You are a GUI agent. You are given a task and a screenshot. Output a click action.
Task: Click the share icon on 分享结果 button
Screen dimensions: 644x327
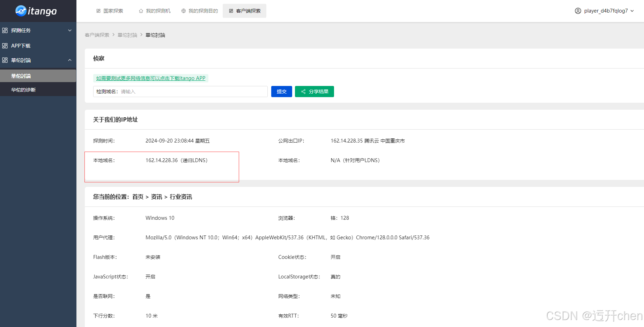(303, 92)
